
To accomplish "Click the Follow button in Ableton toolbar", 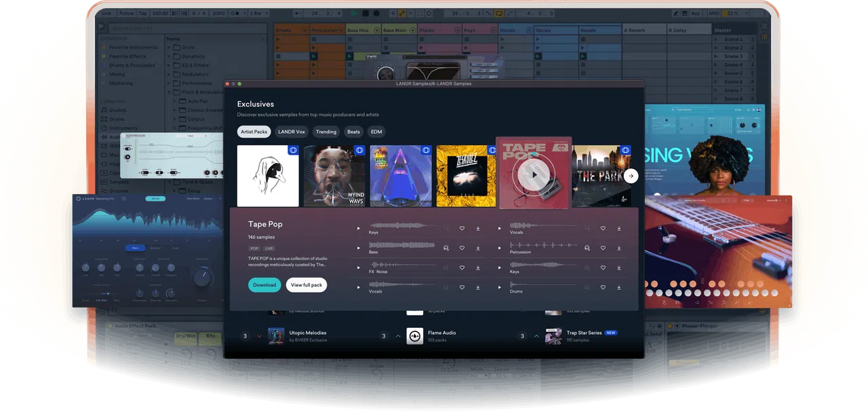I will pyautogui.click(x=126, y=13).
